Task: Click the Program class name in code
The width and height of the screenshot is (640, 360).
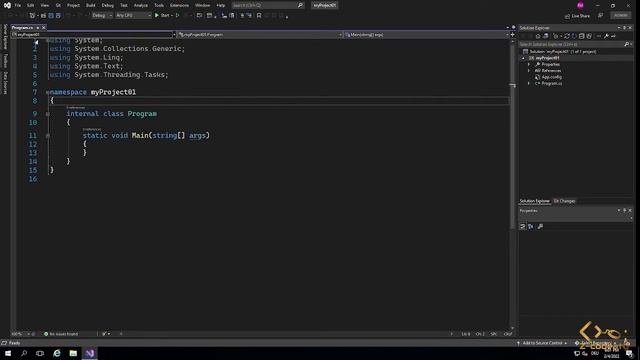Action: coord(142,114)
